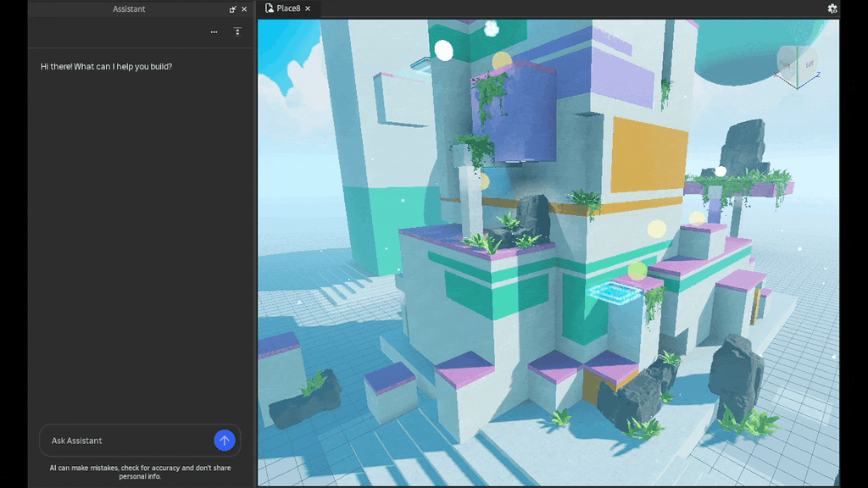
Task: Expand the Assistant chat history control
Action: click(236, 31)
